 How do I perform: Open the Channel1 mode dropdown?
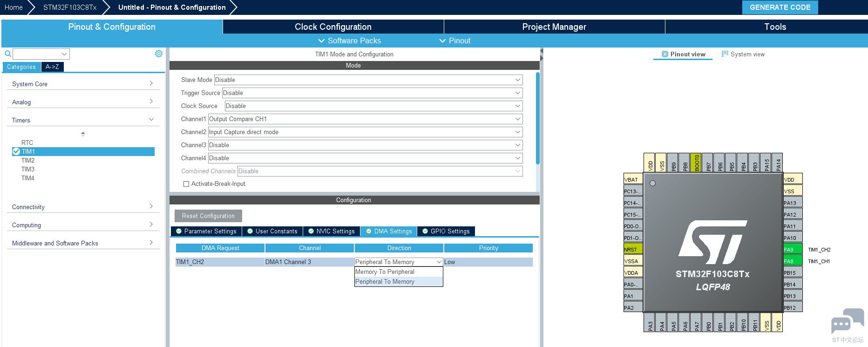point(365,119)
